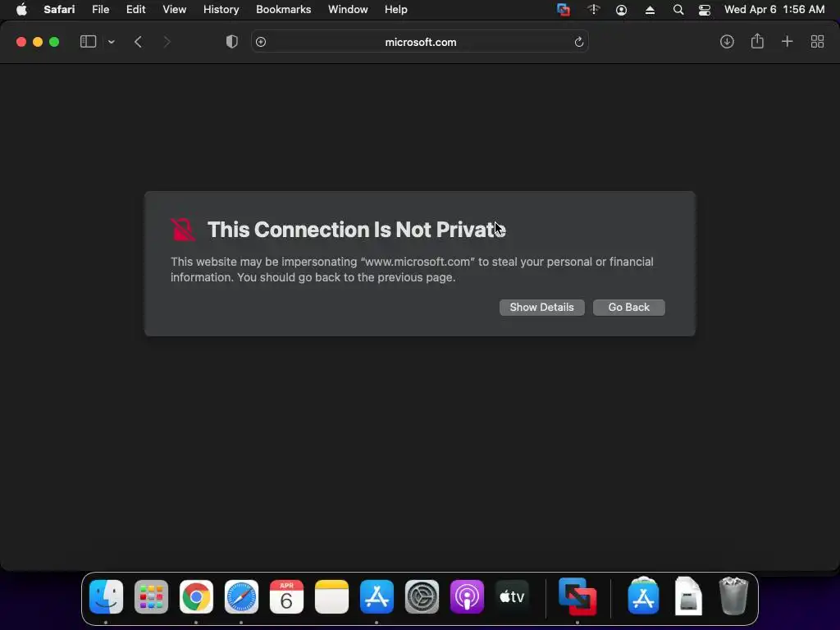Show Safari downloads
Screen dimensions: 840x630
click(x=727, y=41)
